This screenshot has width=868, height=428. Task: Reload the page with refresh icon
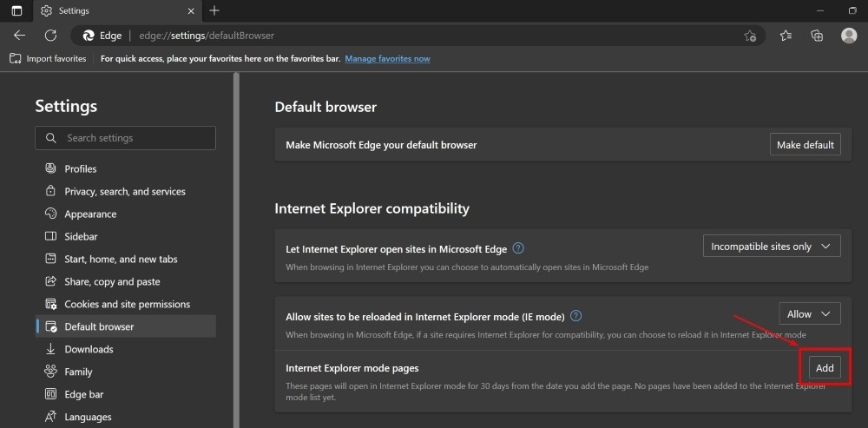[x=50, y=36]
